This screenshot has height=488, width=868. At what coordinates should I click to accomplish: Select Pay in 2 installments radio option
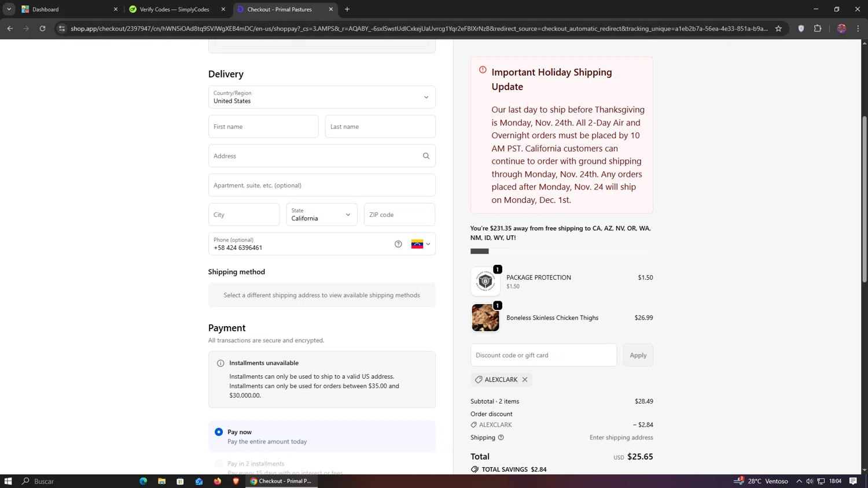coord(219,464)
